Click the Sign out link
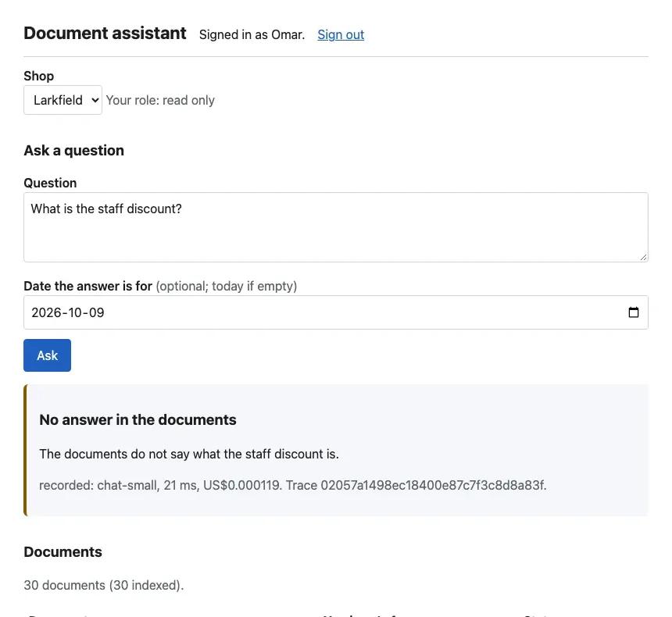Viewport: 672px width, 617px height. 341,34
